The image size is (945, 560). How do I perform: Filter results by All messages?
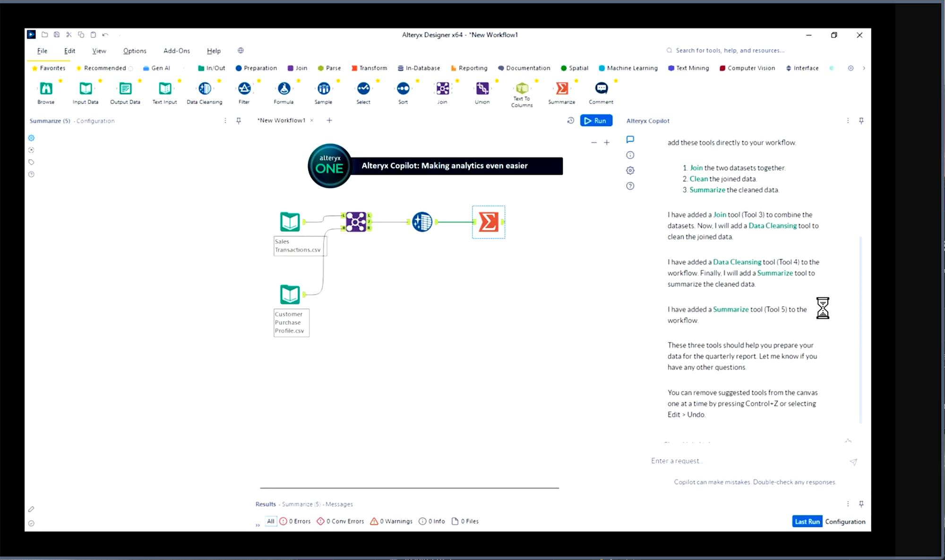pyautogui.click(x=271, y=521)
